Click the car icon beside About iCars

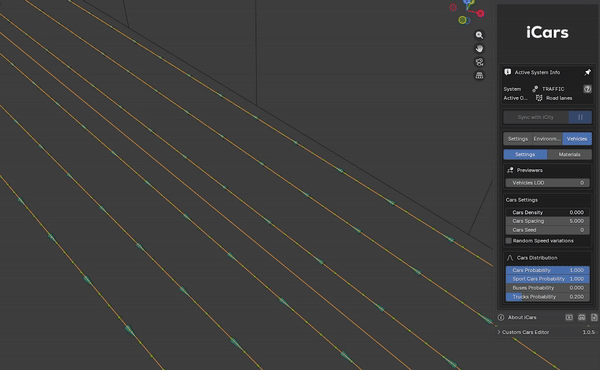[x=582, y=317]
